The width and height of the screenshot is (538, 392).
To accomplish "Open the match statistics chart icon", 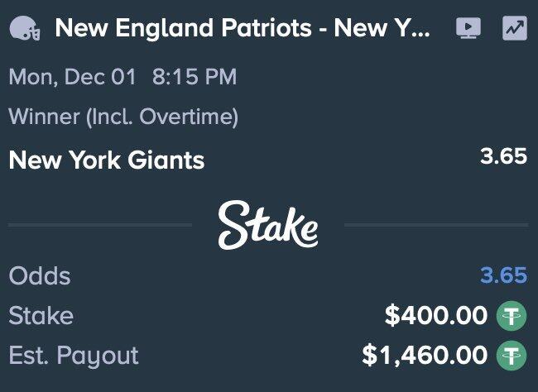I will [x=514, y=29].
